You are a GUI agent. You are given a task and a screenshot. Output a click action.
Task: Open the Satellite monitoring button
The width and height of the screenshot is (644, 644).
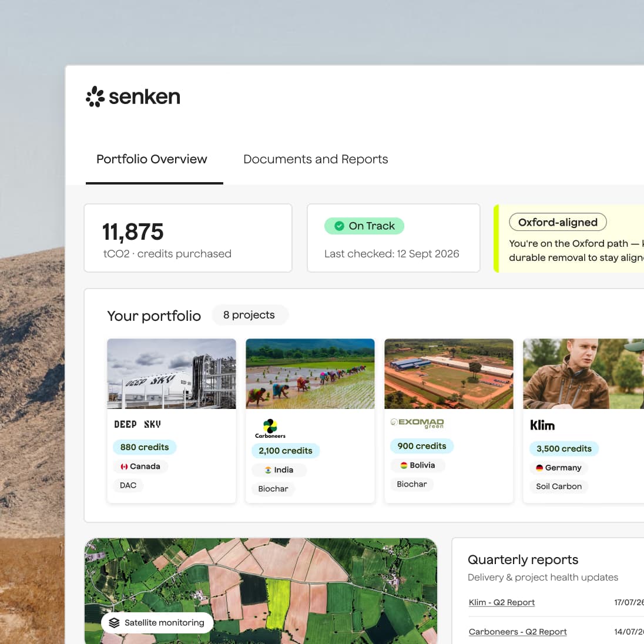coord(157,623)
